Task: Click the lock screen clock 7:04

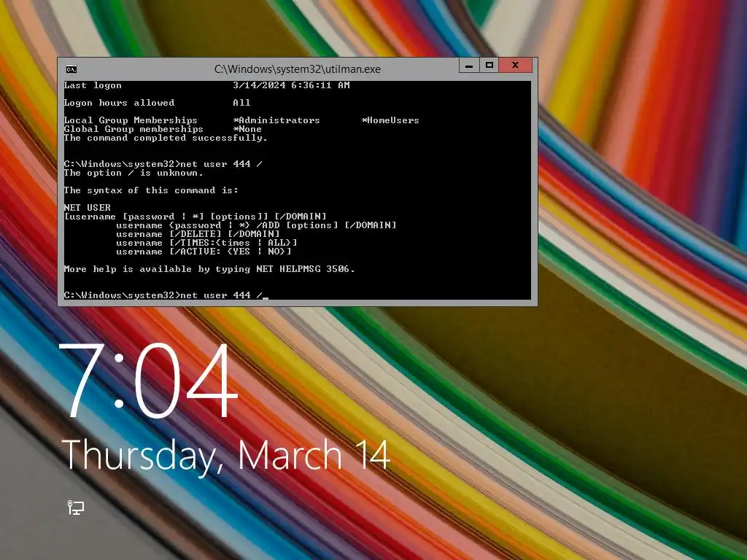Action: (x=149, y=381)
